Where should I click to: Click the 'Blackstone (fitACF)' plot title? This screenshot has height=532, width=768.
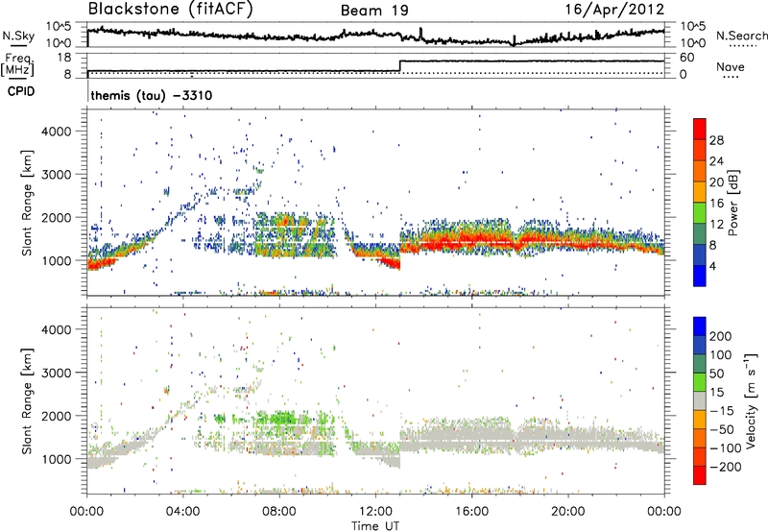tap(171, 10)
